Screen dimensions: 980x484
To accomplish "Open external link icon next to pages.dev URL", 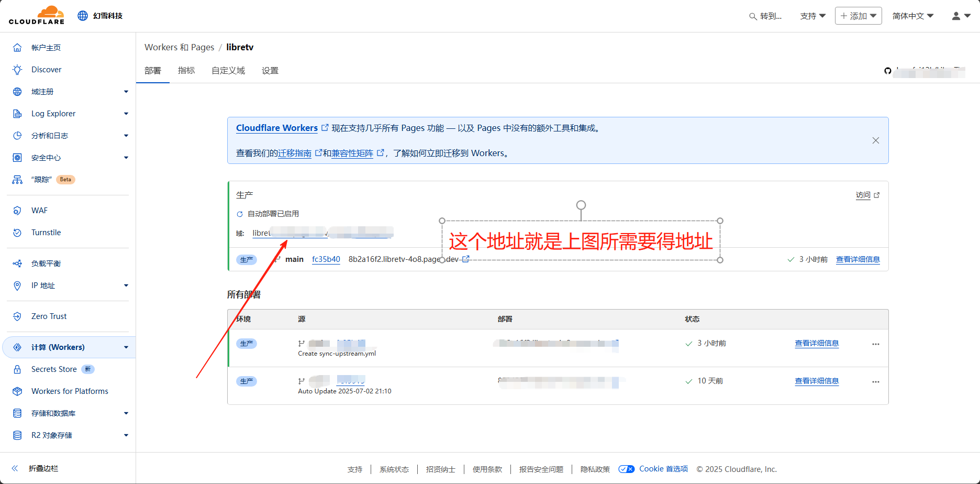I will coord(465,259).
